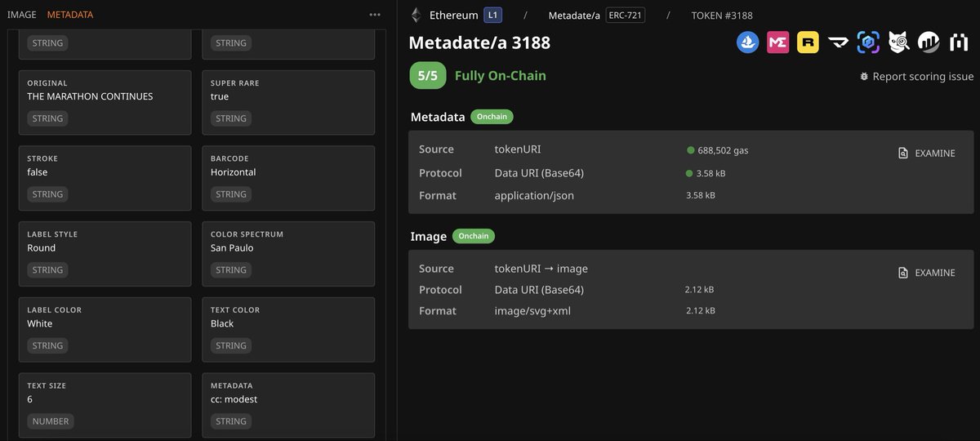Click the STRING tag under San Paulo
Viewport: 980px width, 441px height.
pos(231,269)
